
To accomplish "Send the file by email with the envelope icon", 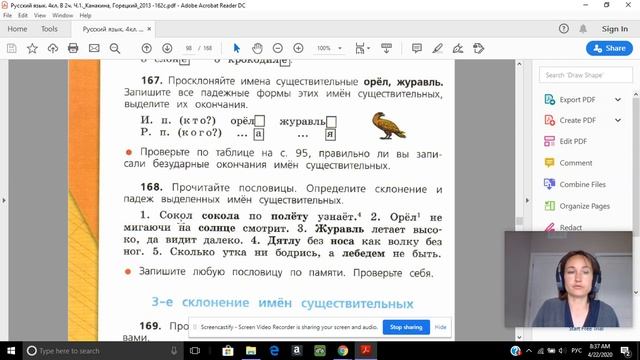I will click(x=94, y=48).
